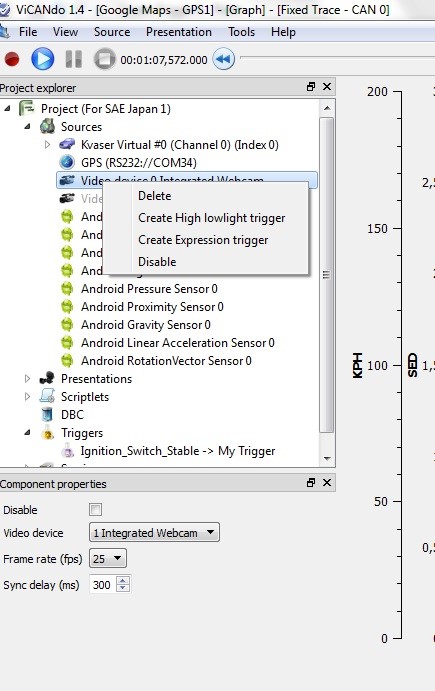This screenshot has height=691, width=435.
Task: Increase Sync delay with the up arrow
Action: click(123, 580)
